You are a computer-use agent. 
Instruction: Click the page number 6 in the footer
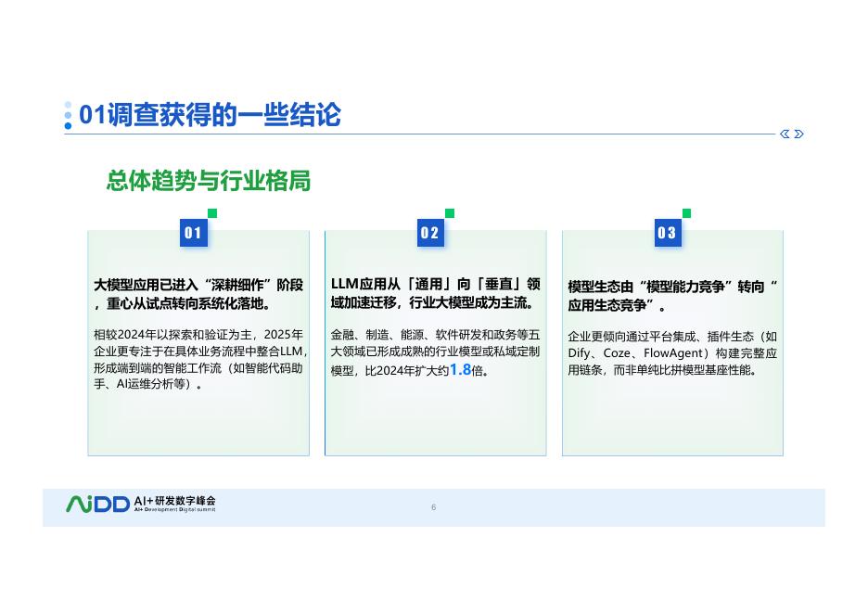[x=433, y=507]
